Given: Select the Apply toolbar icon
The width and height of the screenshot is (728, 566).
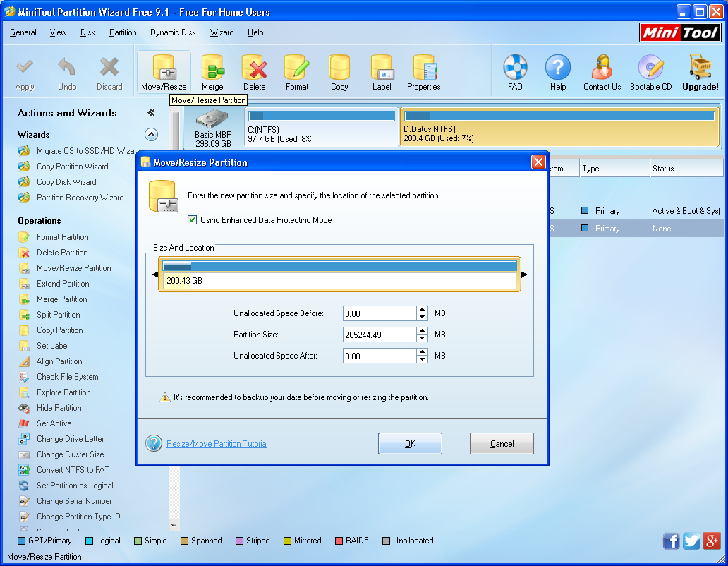Looking at the screenshot, I should 25,71.
